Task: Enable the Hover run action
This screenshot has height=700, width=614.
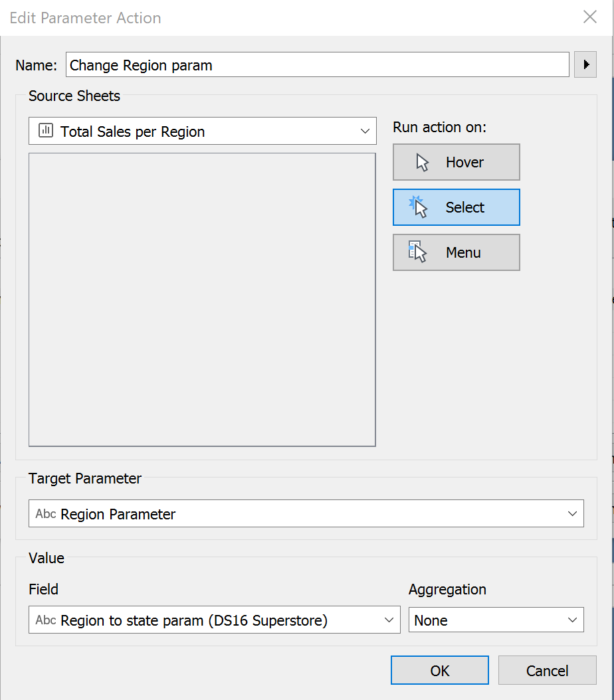Action: click(456, 162)
